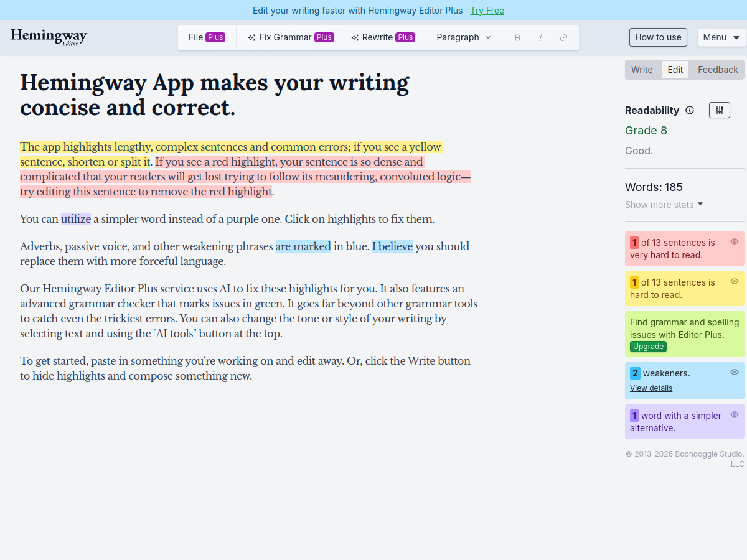
Task: Click paragraph starting 'Our Hemingway Editor Plus'
Action: (249, 311)
